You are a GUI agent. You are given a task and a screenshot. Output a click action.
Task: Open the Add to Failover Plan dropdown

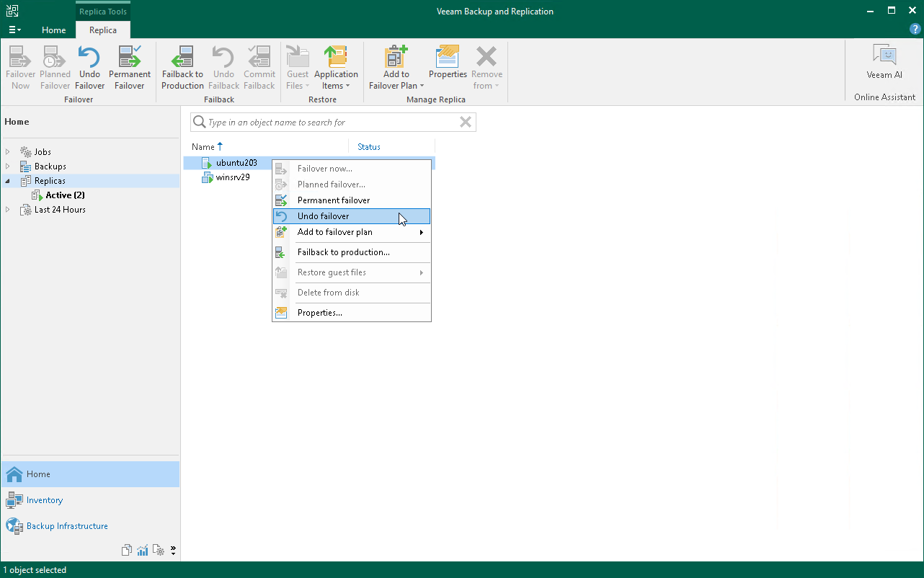coord(396,68)
